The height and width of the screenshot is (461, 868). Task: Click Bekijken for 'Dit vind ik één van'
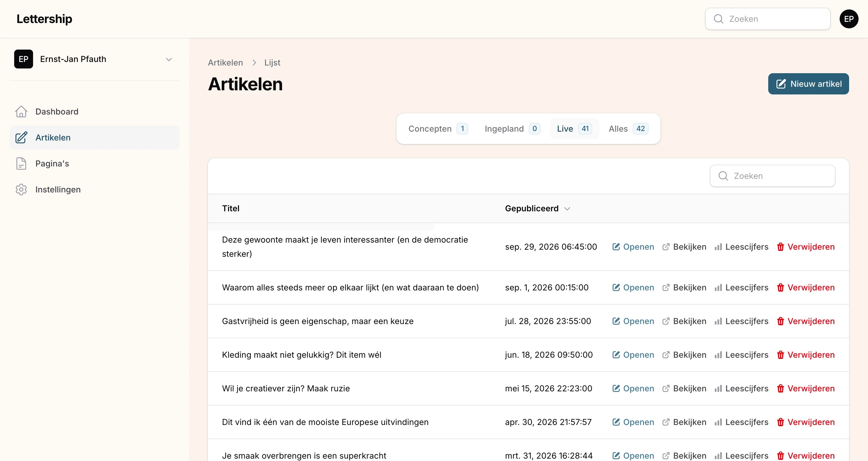684,422
